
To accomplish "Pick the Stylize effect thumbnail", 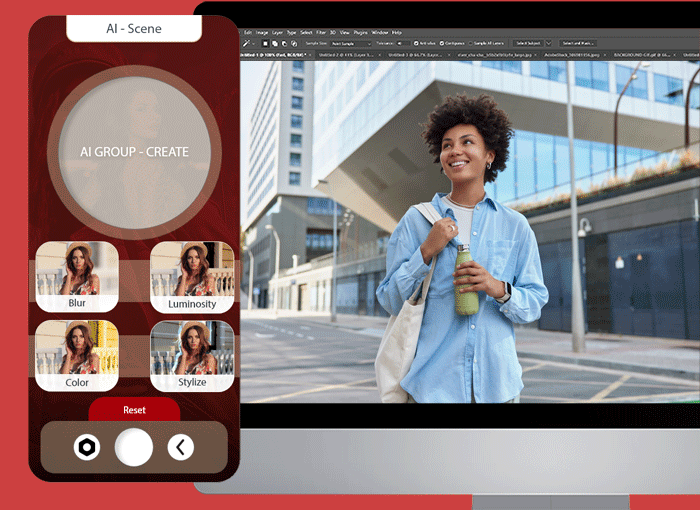I will pos(192,355).
